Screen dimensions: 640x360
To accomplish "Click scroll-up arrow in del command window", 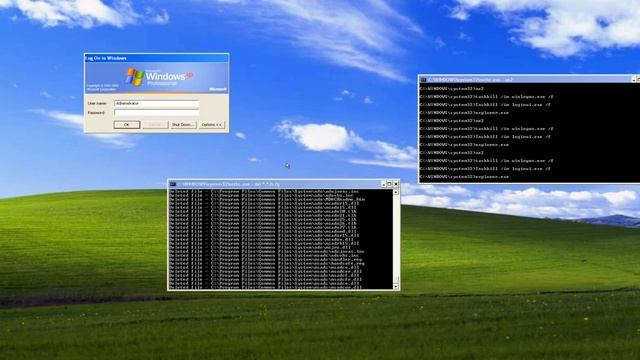I will 396,192.
